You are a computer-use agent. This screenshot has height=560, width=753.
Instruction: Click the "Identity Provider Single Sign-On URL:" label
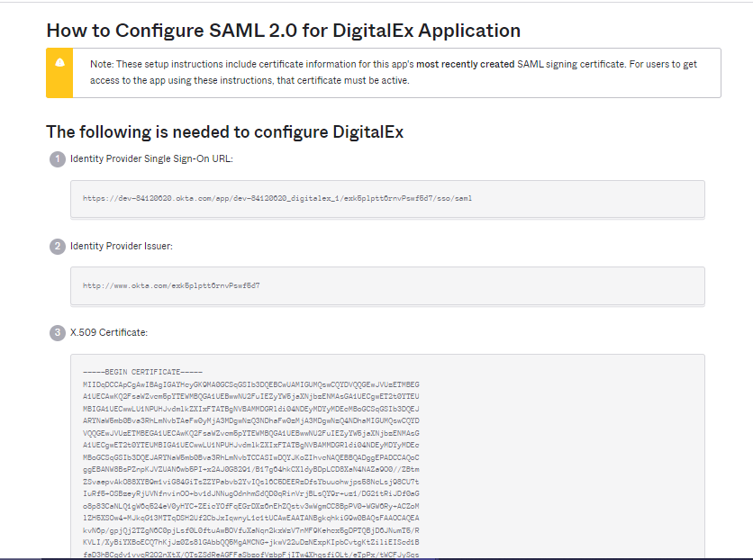click(x=151, y=158)
